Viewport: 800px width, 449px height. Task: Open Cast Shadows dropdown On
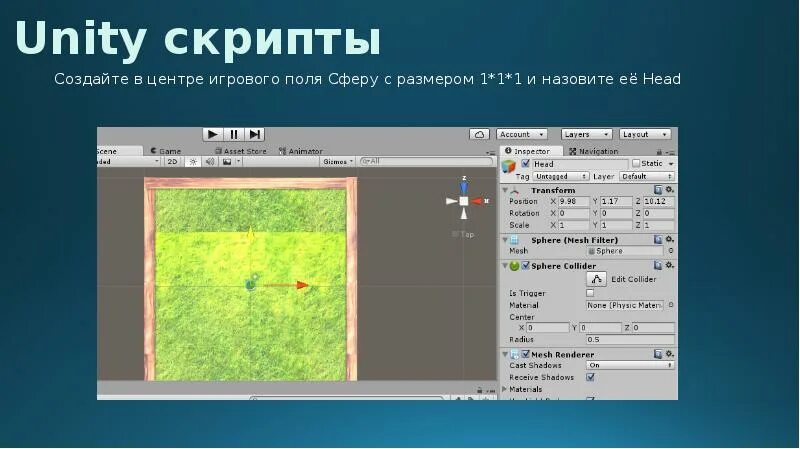pos(631,365)
